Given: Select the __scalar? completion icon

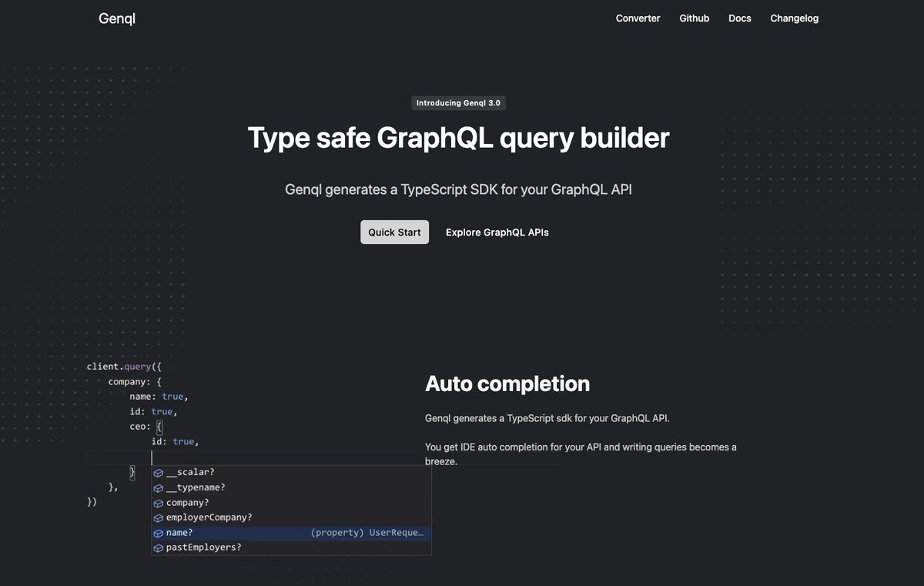Looking at the screenshot, I should [x=159, y=473].
